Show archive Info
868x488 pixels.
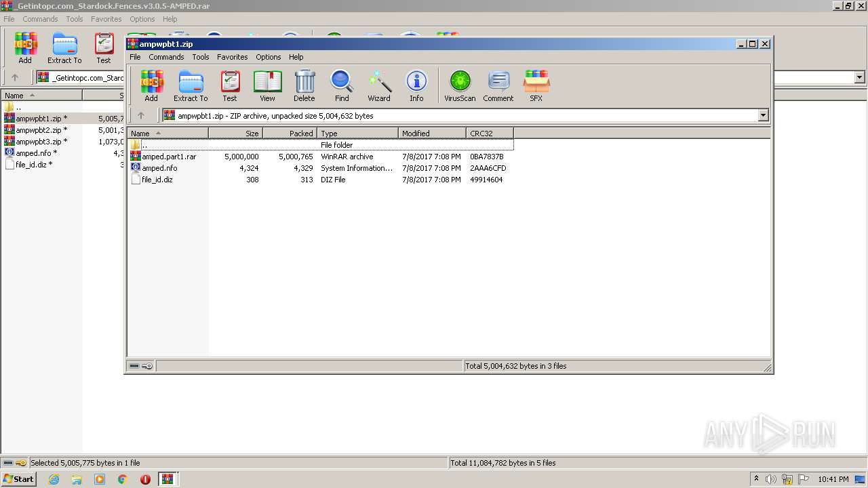click(416, 86)
